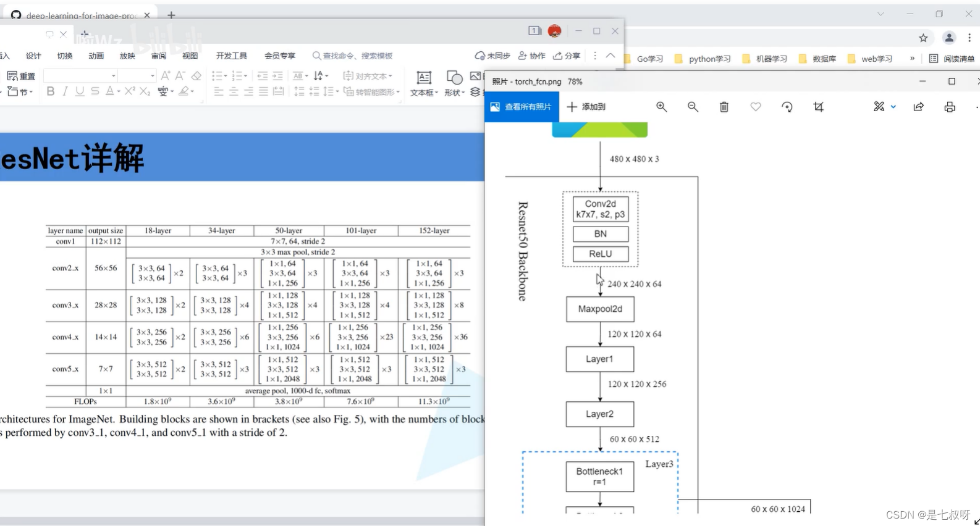This screenshot has height=526, width=980.
Task: Print the photo via printer icon
Action: (950, 107)
